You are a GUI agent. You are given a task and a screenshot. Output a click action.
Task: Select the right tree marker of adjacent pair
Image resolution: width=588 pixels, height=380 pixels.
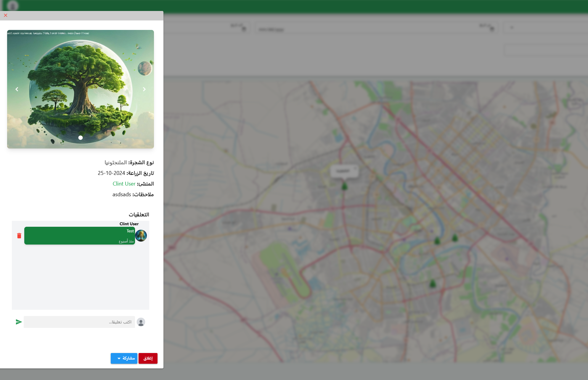tap(455, 238)
